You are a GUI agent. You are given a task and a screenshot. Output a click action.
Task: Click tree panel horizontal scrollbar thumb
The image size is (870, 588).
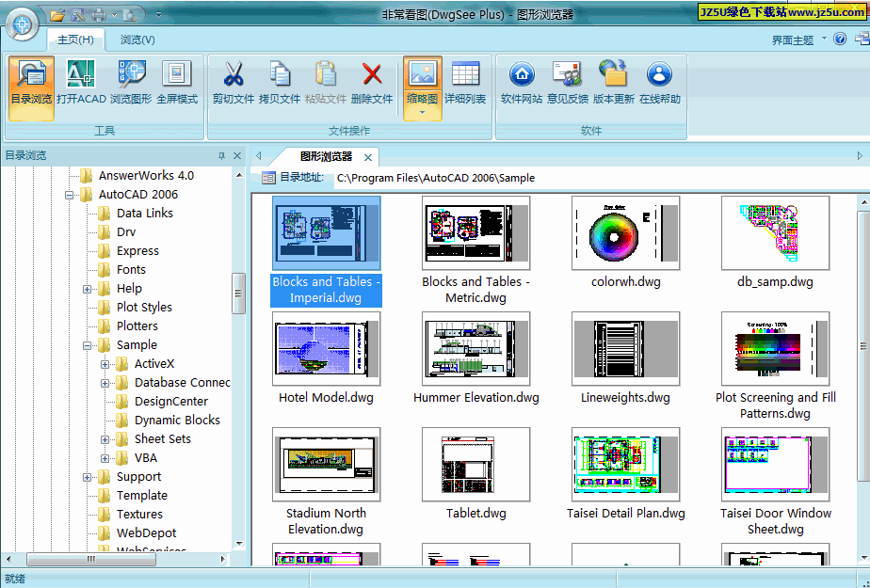(91, 559)
